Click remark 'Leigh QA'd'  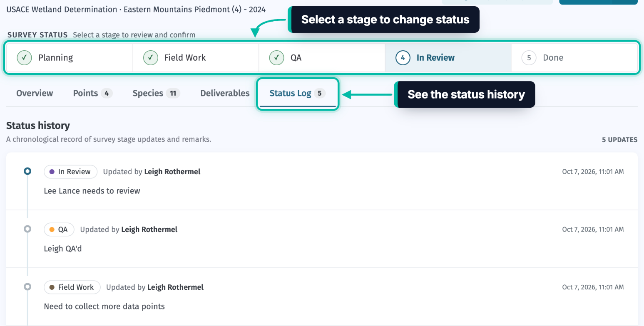pyautogui.click(x=63, y=249)
